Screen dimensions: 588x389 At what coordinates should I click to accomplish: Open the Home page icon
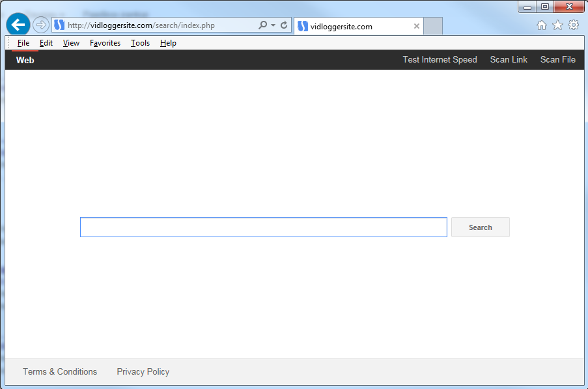click(x=542, y=25)
